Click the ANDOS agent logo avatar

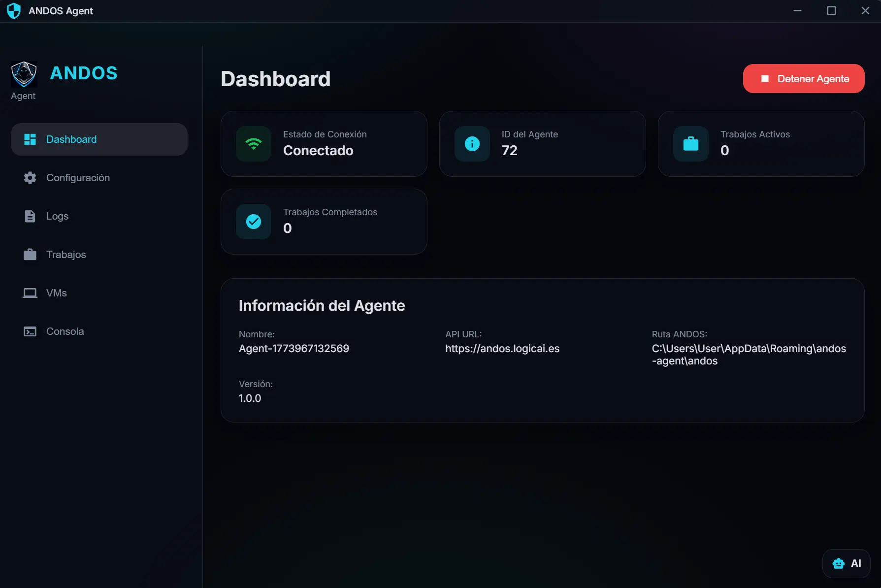(24, 74)
